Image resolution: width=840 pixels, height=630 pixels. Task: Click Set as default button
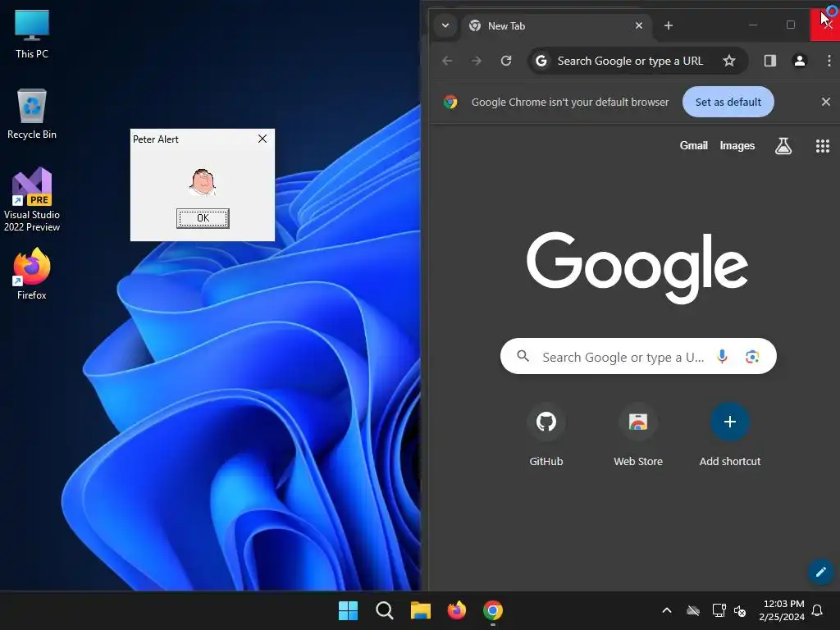[728, 102]
